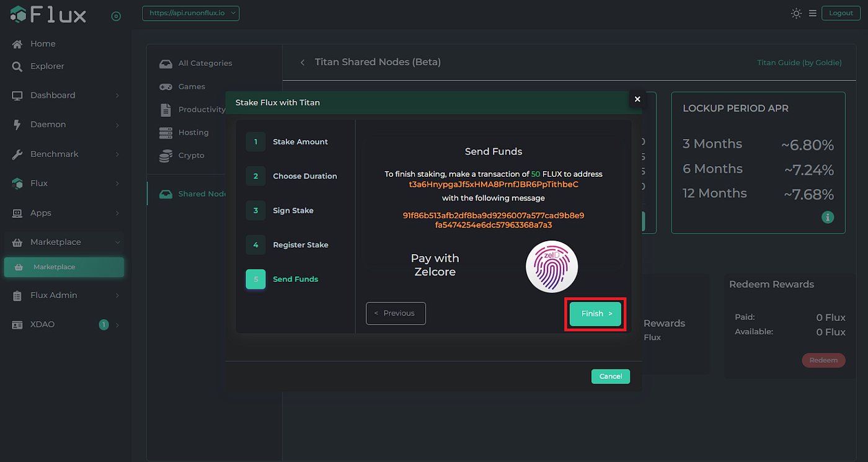Viewport: 868px width, 462px height.
Task: Click the Hosting server icon
Action: click(166, 133)
